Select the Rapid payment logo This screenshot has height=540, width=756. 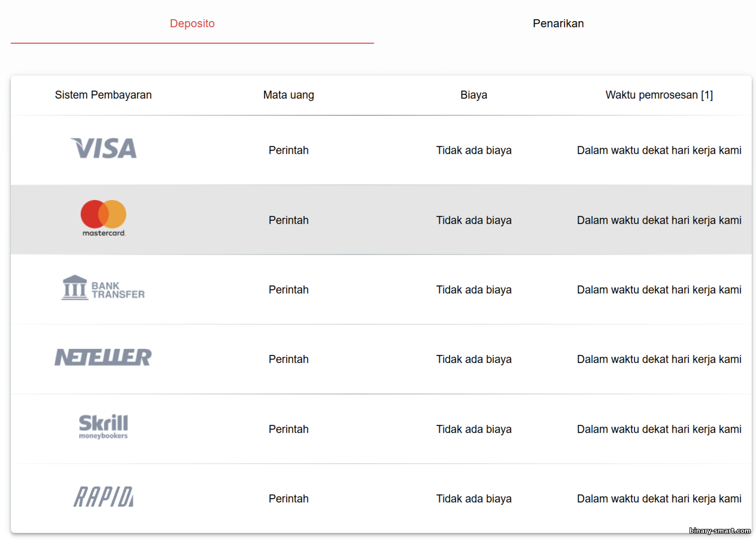click(x=103, y=497)
